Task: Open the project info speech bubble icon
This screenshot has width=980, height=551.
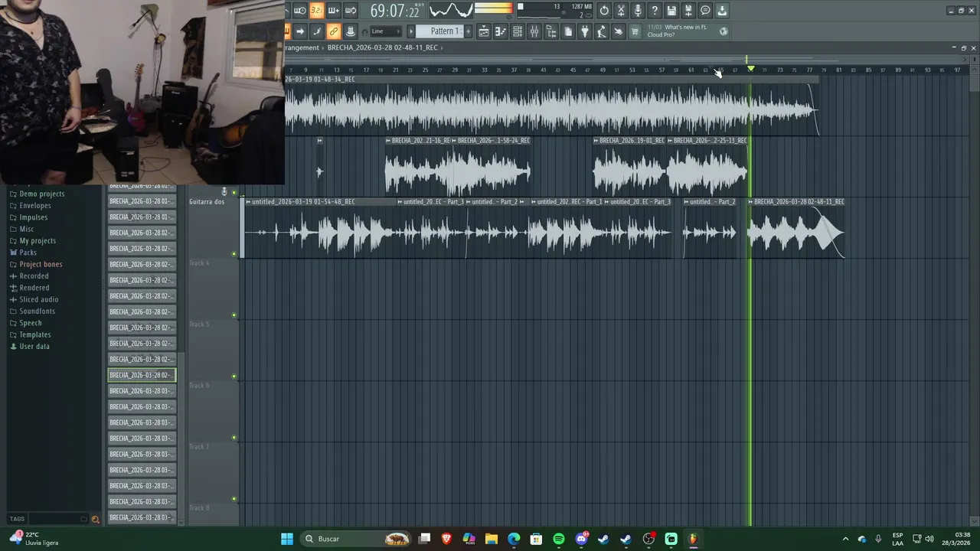Action: coord(705,11)
